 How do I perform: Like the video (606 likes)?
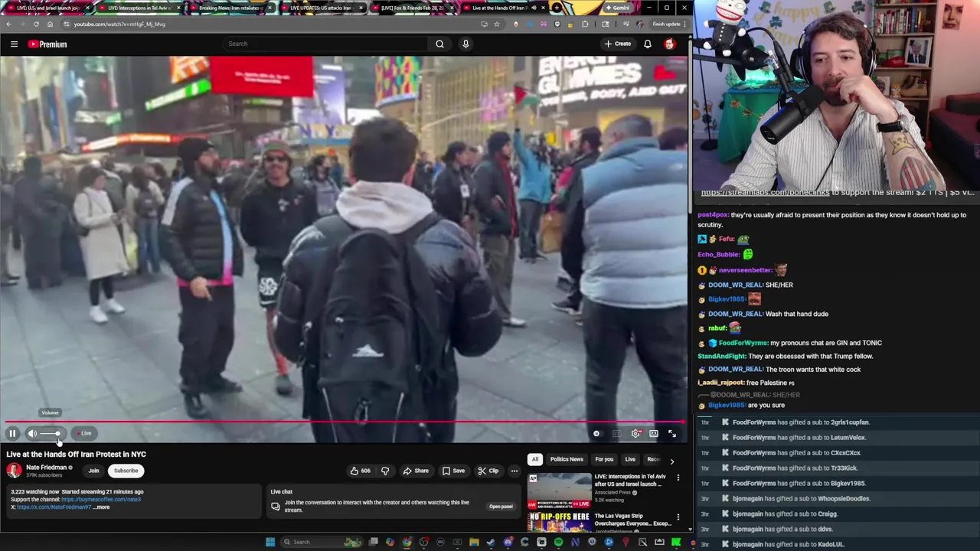coord(360,471)
